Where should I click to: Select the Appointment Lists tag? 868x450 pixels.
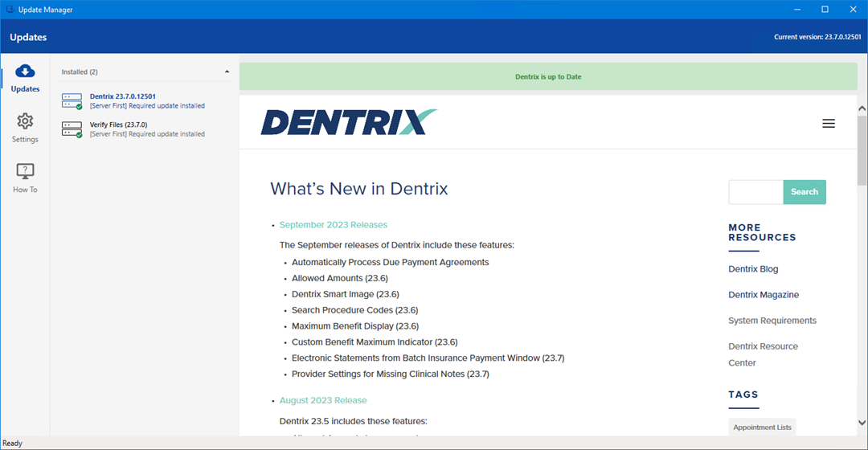pos(762,427)
